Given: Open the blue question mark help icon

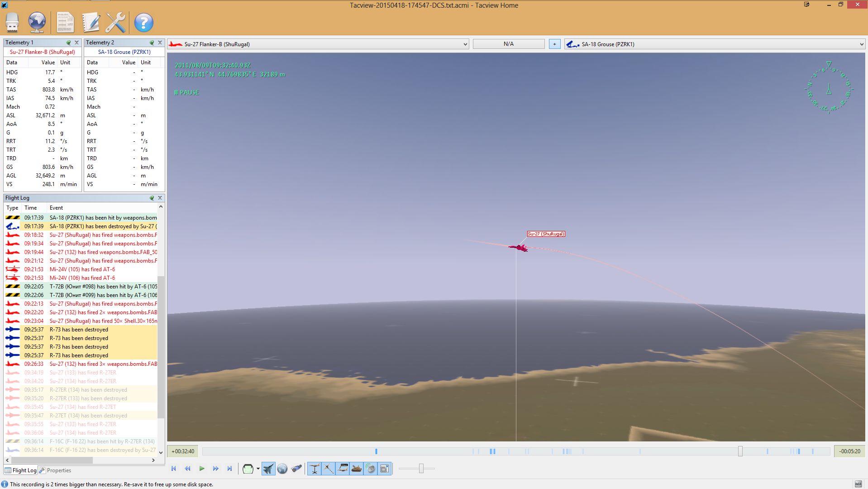Looking at the screenshot, I should [x=144, y=22].
